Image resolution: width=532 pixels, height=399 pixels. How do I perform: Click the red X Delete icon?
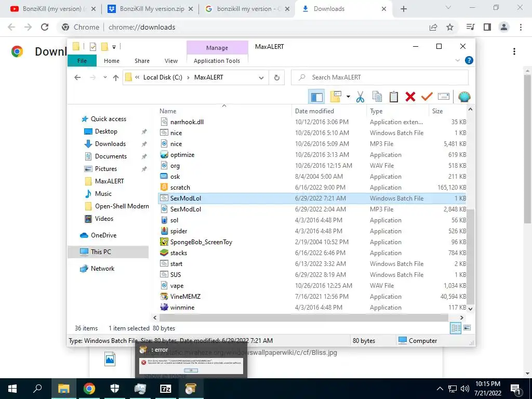(410, 97)
